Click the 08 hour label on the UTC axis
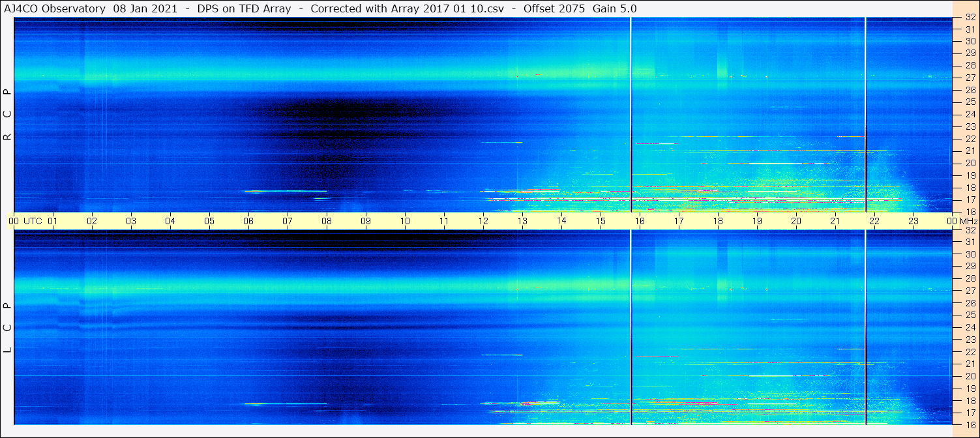Viewport: 980px width, 438px height. coord(327,221)
